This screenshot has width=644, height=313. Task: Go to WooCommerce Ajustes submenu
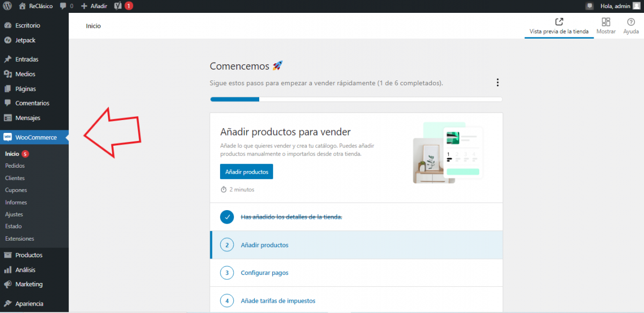pos(14,214)
